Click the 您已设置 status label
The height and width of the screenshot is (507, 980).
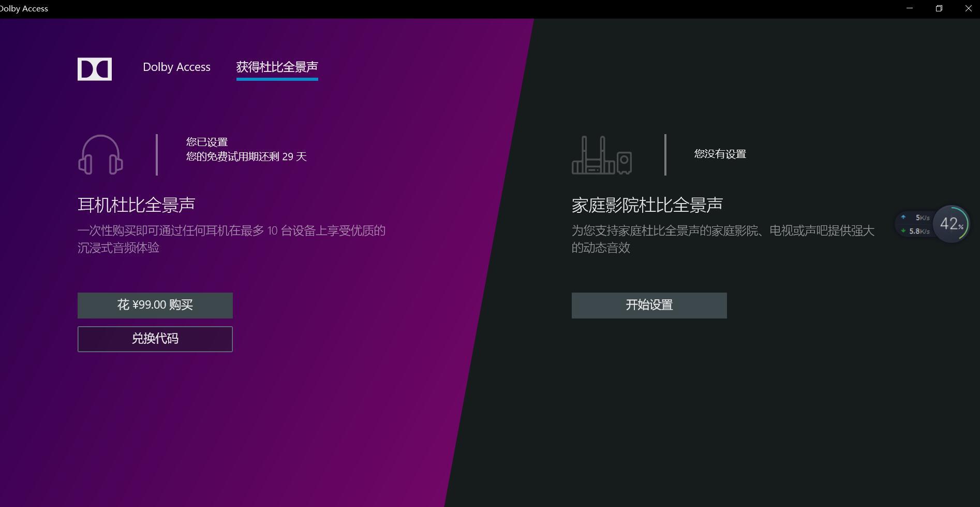(206, 140)
